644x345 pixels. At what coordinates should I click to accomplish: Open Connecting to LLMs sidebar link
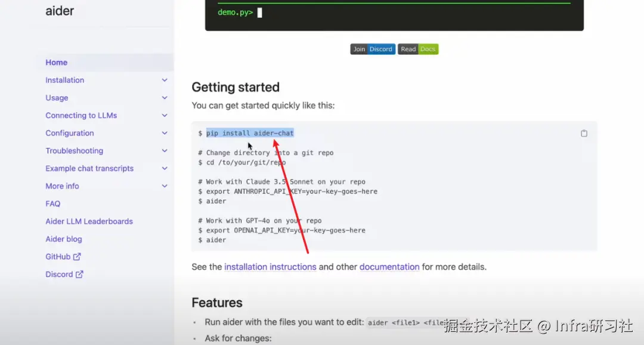click(x=81, y=116)
